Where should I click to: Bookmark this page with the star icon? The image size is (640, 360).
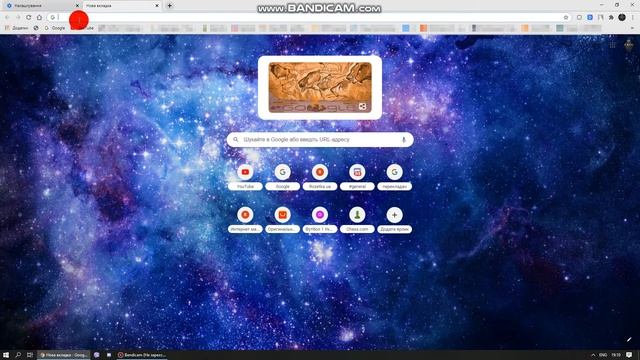click(x=566, y=17)
